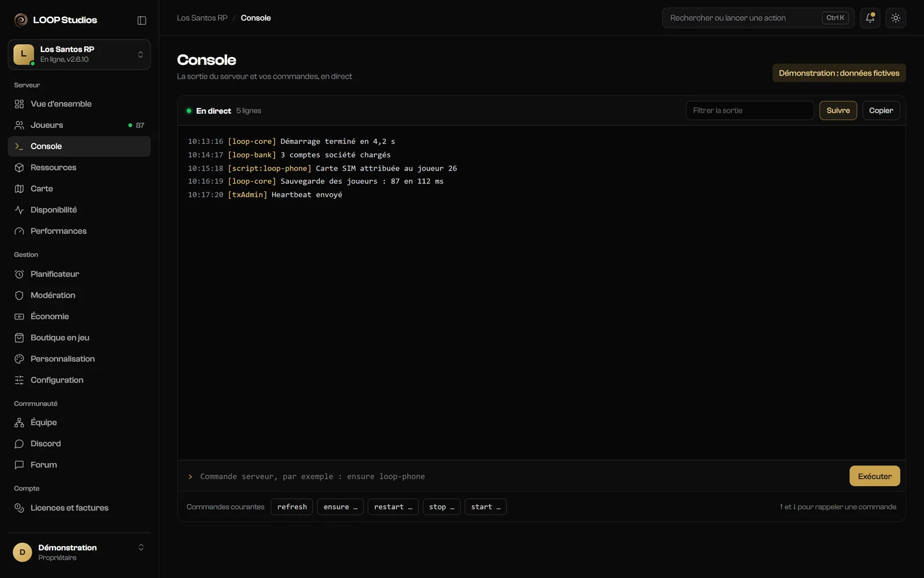Screen dimensions: 924x578
Task: Insert the stop command chip
Action: pos(442,507)
